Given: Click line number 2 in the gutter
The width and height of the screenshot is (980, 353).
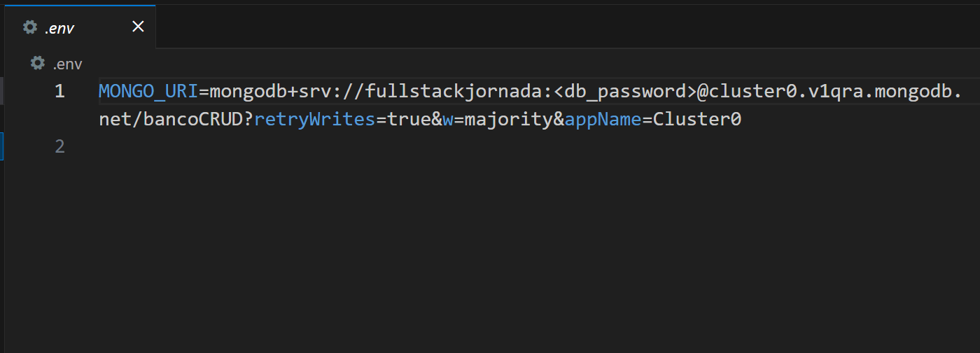Looking at the screenshot, I should (59, 146).
